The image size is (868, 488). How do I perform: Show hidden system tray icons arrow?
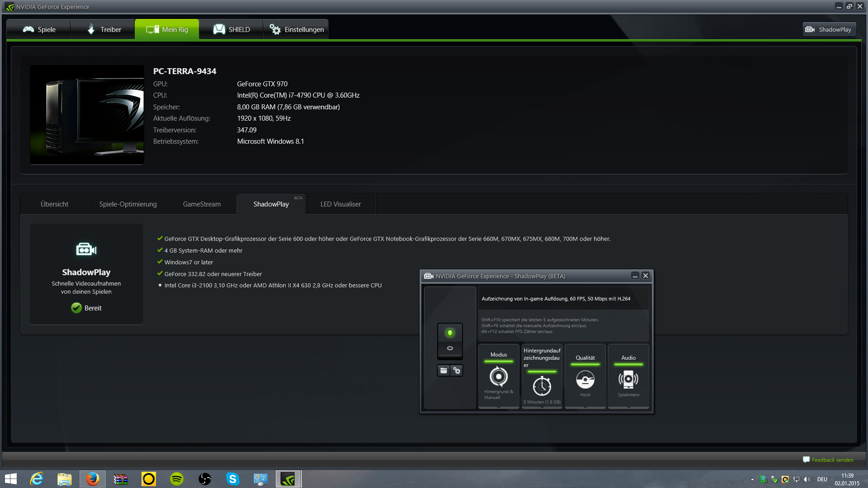(x=752, y=479)
